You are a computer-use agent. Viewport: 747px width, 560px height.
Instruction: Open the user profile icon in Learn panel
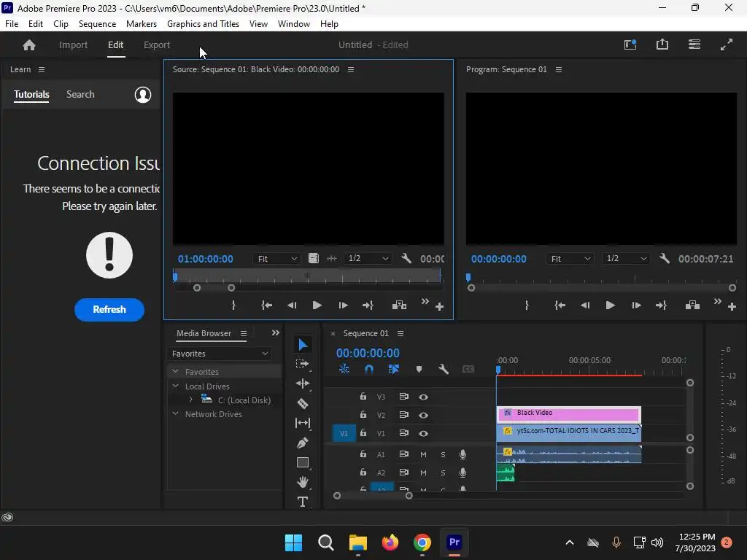(143, 94)
